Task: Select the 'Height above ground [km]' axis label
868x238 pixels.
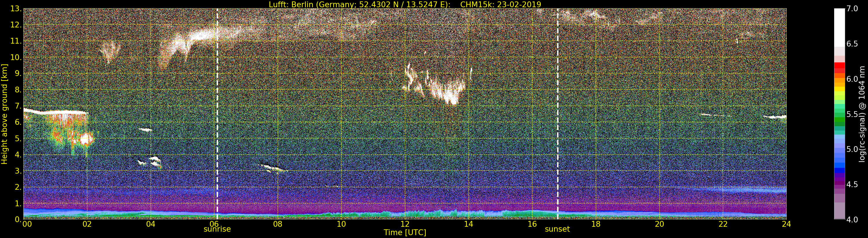Action: pos(4,114)
